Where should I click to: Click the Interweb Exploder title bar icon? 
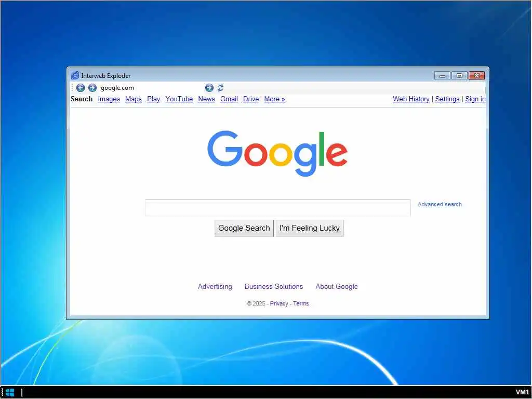click(x=75, y=75)
